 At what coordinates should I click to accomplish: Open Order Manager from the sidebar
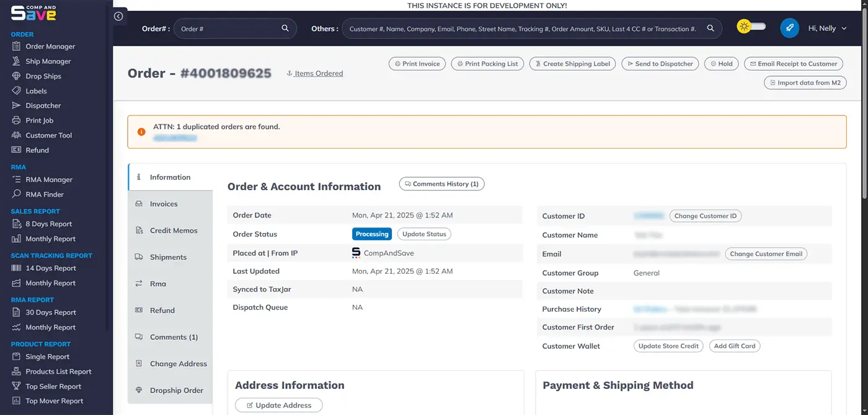tap(51, 46)
